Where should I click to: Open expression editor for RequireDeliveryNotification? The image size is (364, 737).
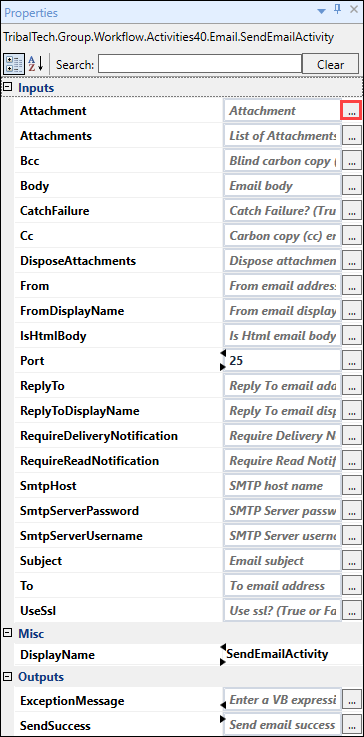[351, 436]
